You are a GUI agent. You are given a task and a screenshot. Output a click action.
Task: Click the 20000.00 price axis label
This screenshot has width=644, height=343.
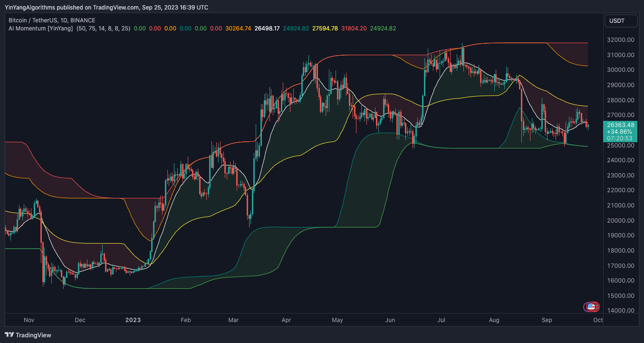point(621,221)
